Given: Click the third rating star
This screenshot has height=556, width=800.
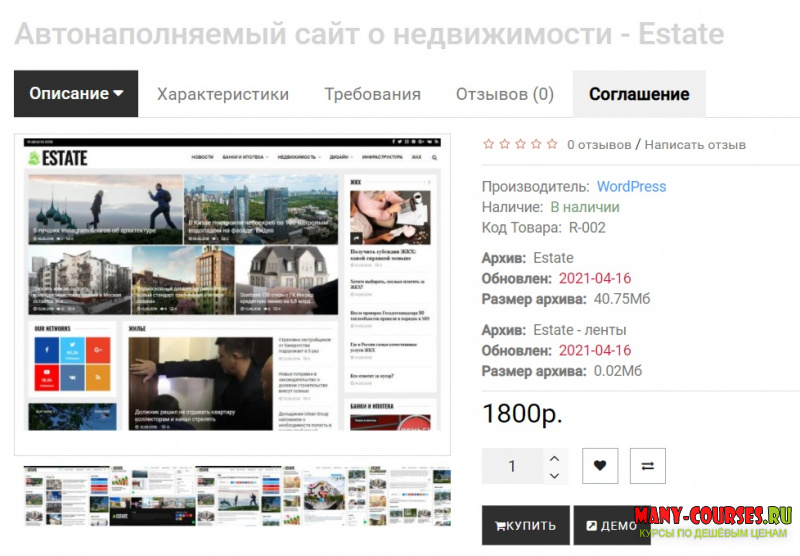Looking at the screenshot, I should [x=520, y=144].
